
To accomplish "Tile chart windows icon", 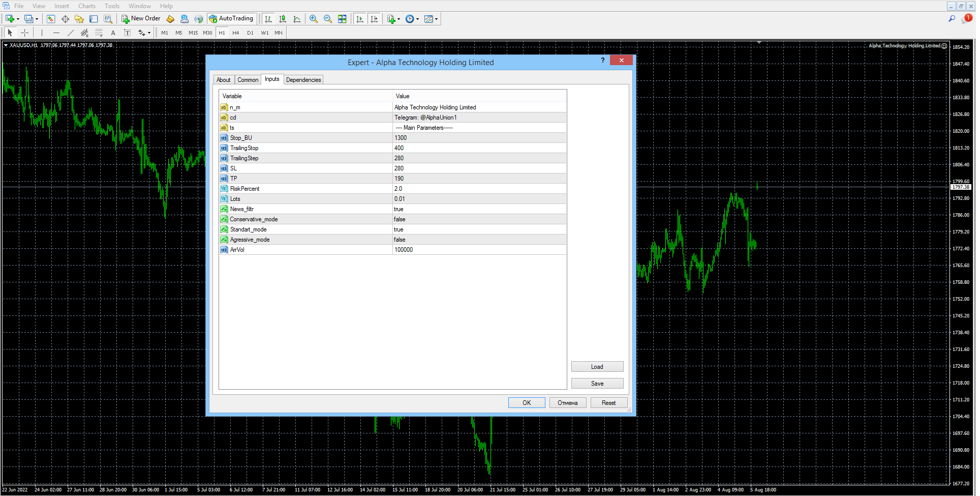I will (342, 19).
